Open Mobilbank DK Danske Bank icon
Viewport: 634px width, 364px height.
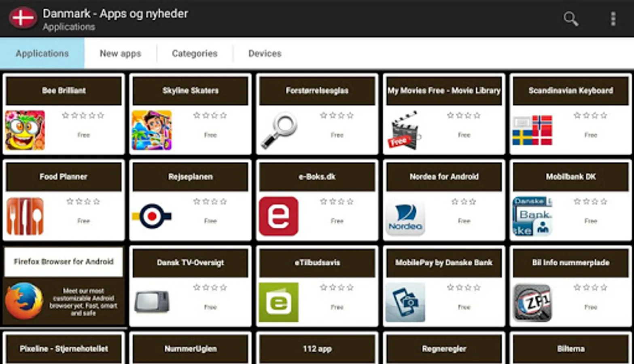[532, 216]
